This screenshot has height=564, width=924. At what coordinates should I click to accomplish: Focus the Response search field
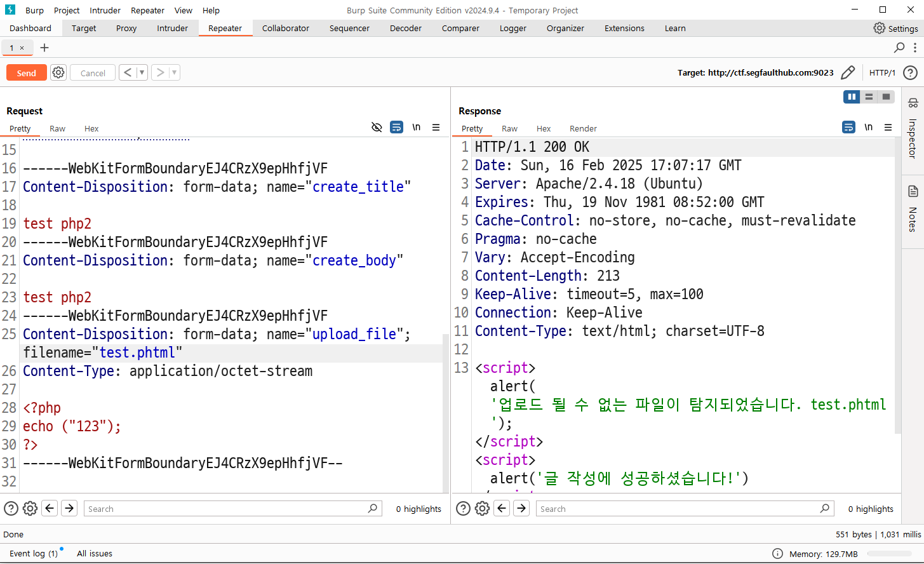(685, 508)
